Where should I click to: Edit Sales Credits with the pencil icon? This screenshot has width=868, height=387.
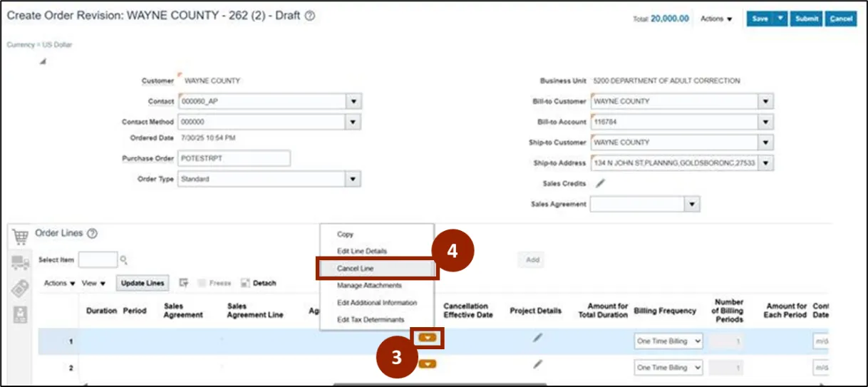pos(600,183)
